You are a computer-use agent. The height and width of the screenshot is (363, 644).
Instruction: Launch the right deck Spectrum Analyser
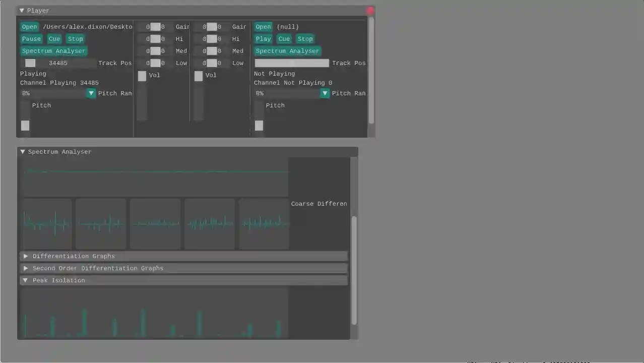[x=287, y=50]
